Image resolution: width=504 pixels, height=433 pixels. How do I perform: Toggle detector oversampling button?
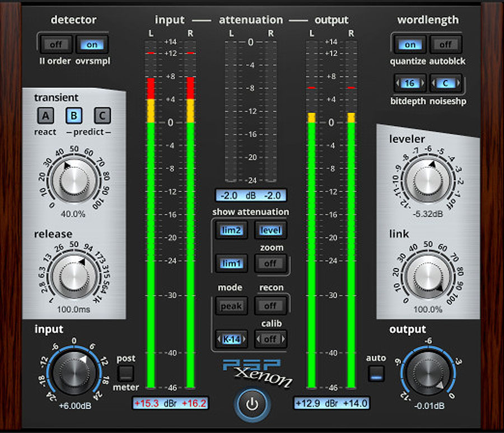click(91, 44)
